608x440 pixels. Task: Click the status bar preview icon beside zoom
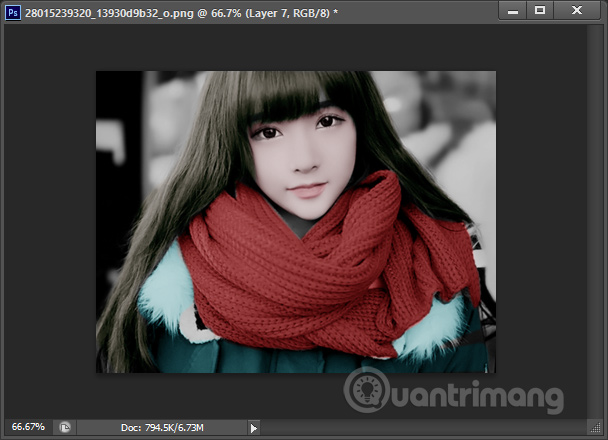click(x=65, y=428)
